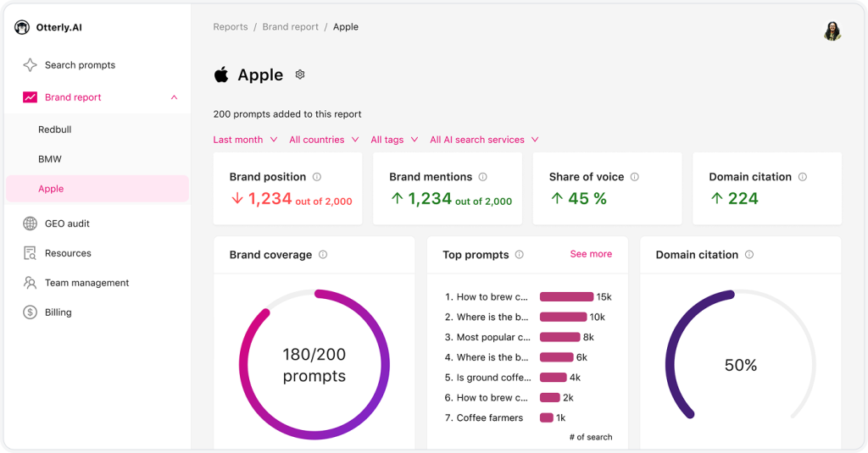Click the info icon beside Share of voice

coord(635,177)
